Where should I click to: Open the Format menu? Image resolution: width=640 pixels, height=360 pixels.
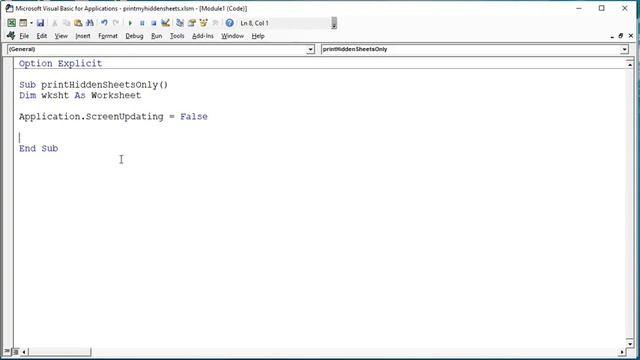click(x=108, y=36)
